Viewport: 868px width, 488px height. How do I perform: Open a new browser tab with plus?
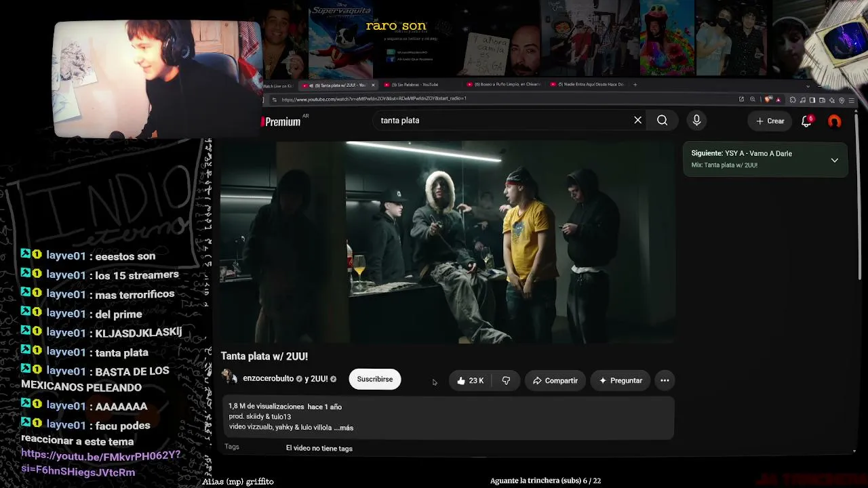tap(635, 85)
